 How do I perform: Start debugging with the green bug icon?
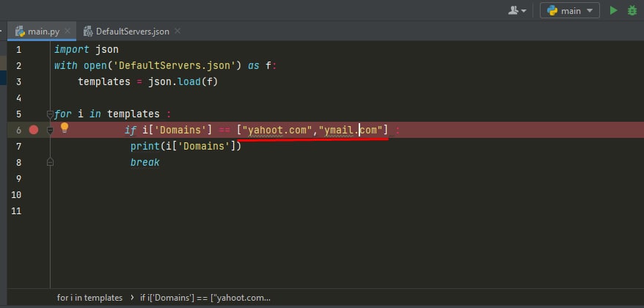[632, 11]
